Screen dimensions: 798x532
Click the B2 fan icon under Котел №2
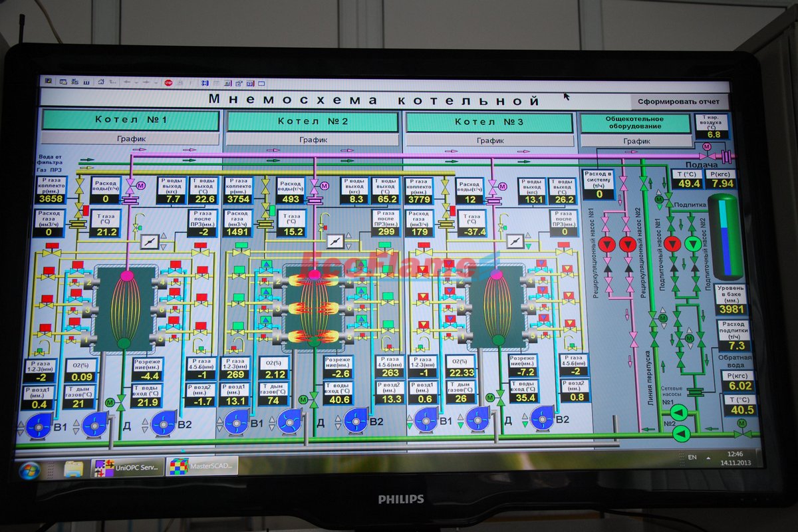[356, 421]
